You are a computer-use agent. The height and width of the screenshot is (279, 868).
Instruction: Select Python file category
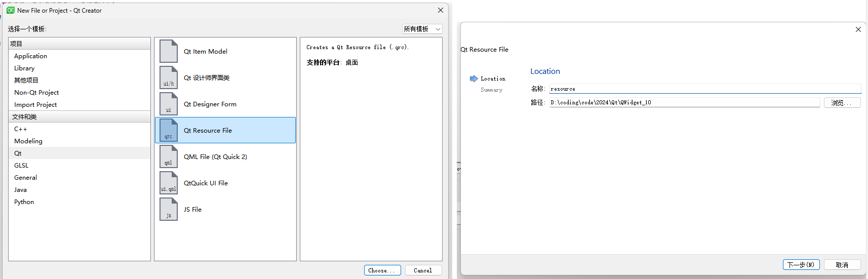tap(80, 202)
